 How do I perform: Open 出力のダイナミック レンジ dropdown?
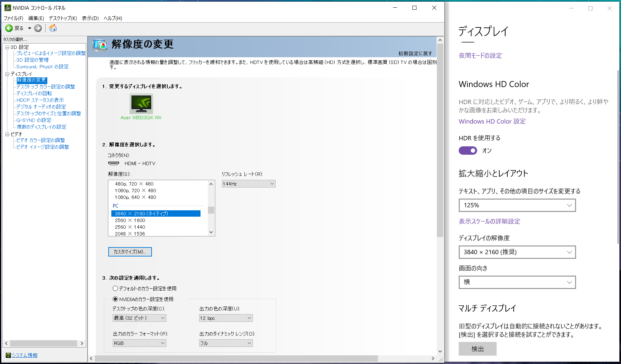coord(226,343)
